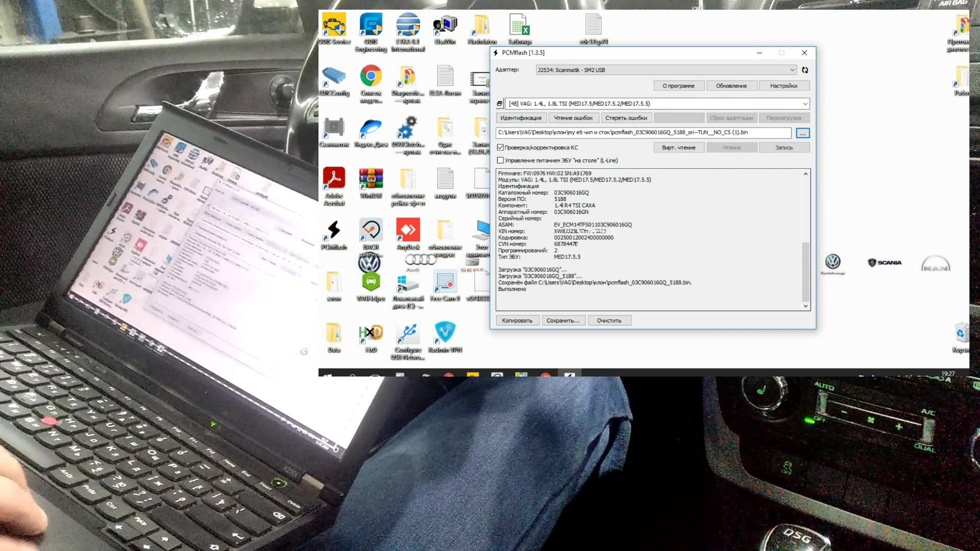Launch the VAGHelper shortcut
Screen dimensions: 980x551
pos(371,286)
